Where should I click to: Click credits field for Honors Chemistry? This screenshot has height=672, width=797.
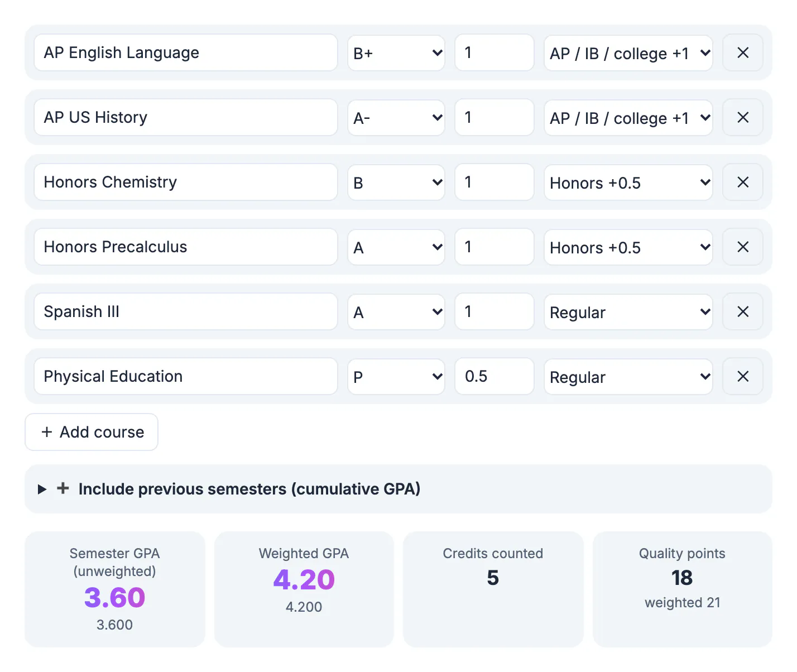pos(494,182)
